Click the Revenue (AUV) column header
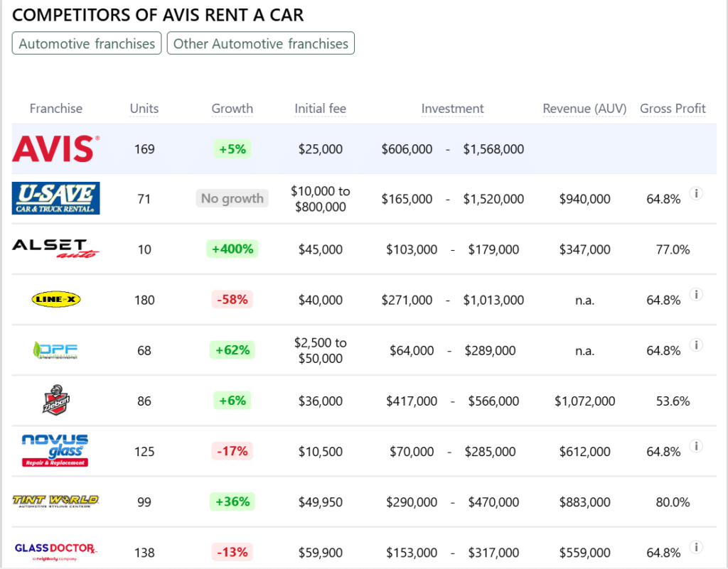 pyautogui.click(x=584, y=109)
